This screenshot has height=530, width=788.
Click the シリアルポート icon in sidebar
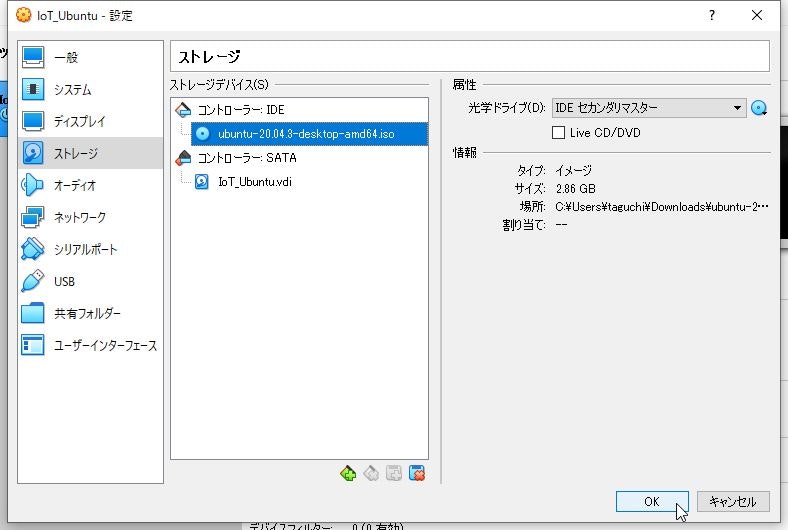(33, 249)
